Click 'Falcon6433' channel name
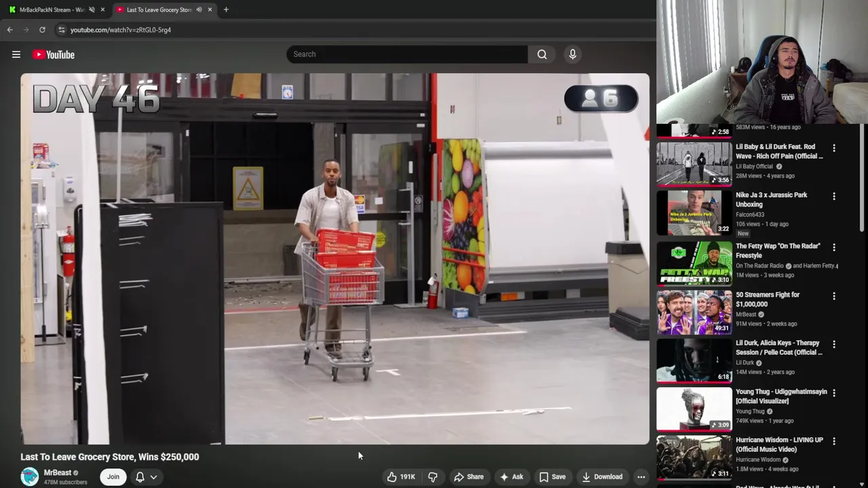868x488 pixels. coord(750,215)
